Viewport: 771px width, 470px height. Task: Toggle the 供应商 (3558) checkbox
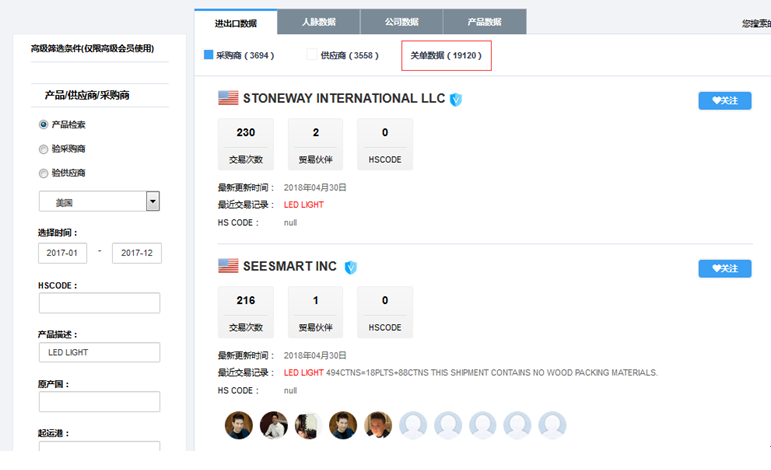coord(312,56)
